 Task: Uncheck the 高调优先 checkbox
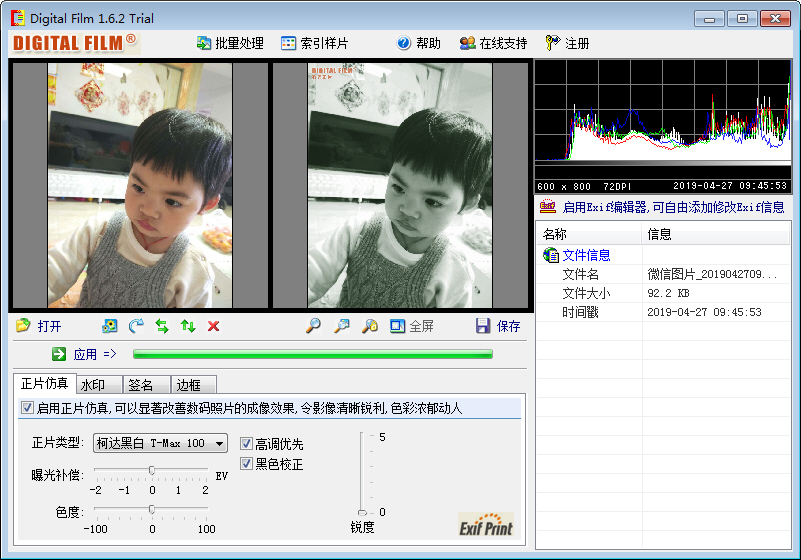tap(246, 443)
